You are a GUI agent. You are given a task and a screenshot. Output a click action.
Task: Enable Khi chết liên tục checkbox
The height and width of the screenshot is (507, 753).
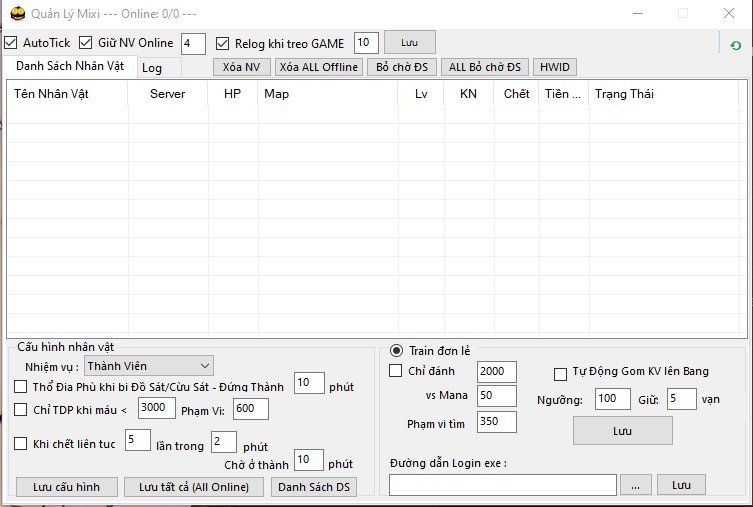pos(21,443)
